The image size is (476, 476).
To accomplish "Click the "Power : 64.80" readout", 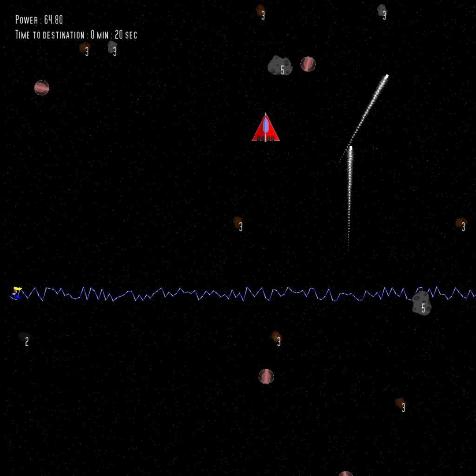I will 39,20.
